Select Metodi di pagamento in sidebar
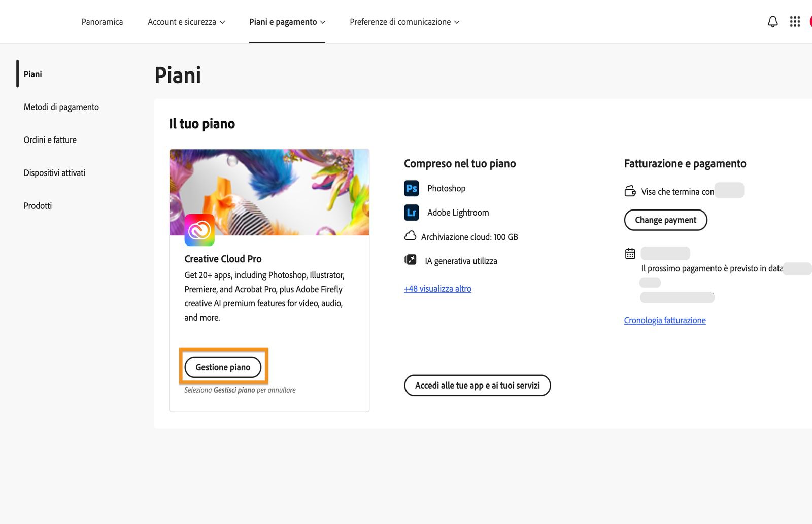 (x=61, y=107)
